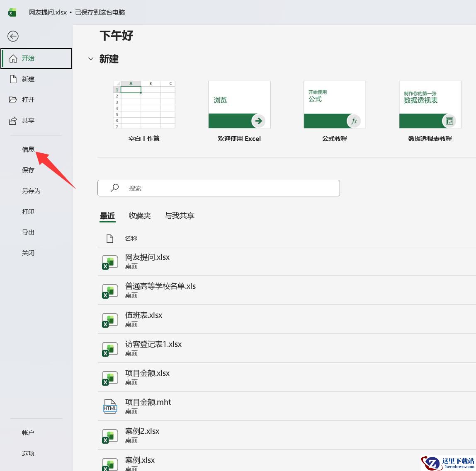Click the Excel file icon for 案例2.xlsx
Screen dimensions: 476x471
110,436
